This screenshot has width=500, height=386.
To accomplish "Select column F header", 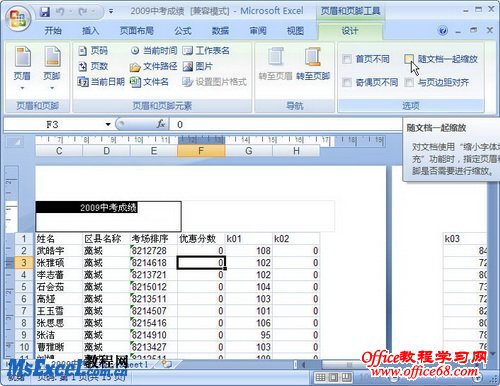I will (201, 151).
